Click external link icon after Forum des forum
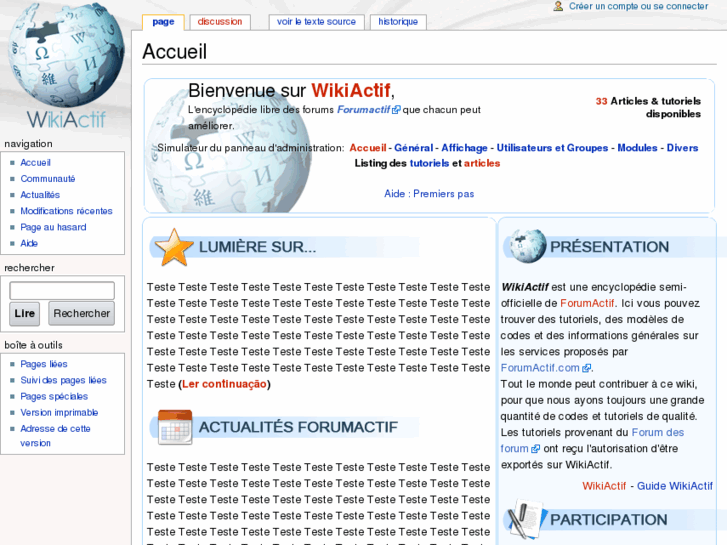 pyautogui.click(x=536, y=449)
